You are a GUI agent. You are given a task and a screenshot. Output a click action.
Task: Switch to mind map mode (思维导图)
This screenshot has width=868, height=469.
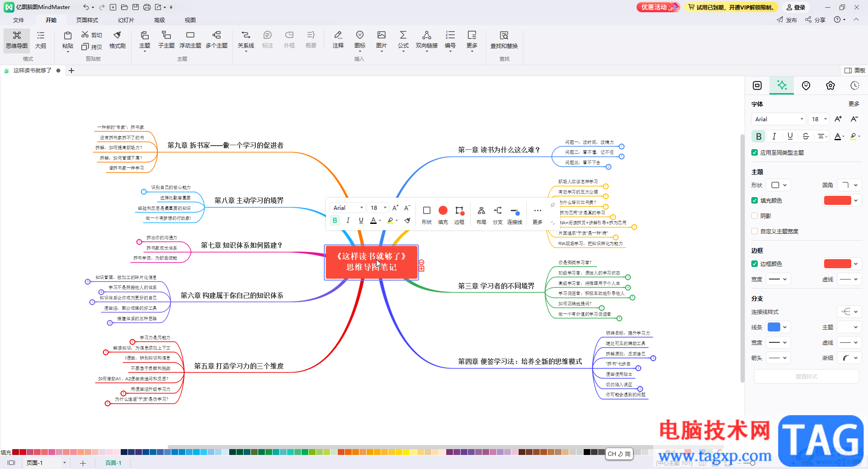pos(17,40)
